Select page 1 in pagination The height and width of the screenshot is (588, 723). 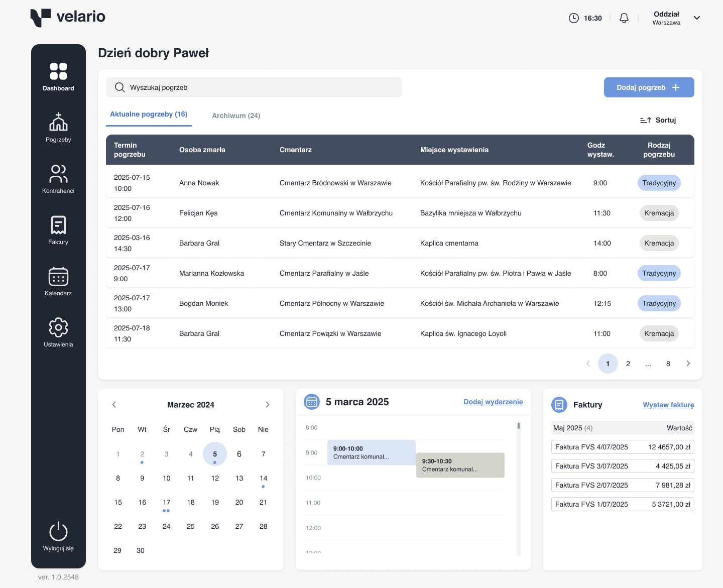(x=608, y=364)
